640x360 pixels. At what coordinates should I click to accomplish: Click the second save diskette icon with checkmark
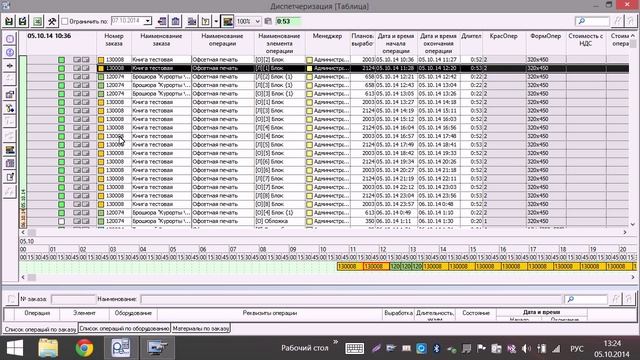[x=23, y=21]
